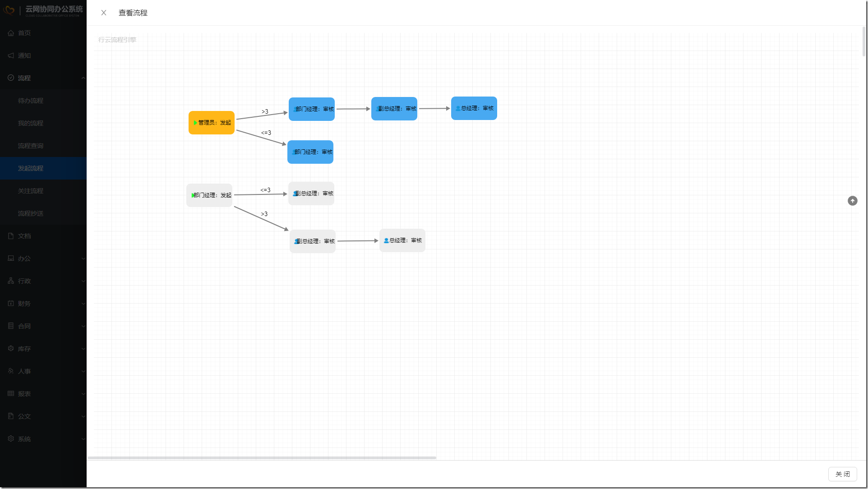The image size is (868, 489).
Task: Click the person icon in the blue 总经理 node
Action: (458, 108)
